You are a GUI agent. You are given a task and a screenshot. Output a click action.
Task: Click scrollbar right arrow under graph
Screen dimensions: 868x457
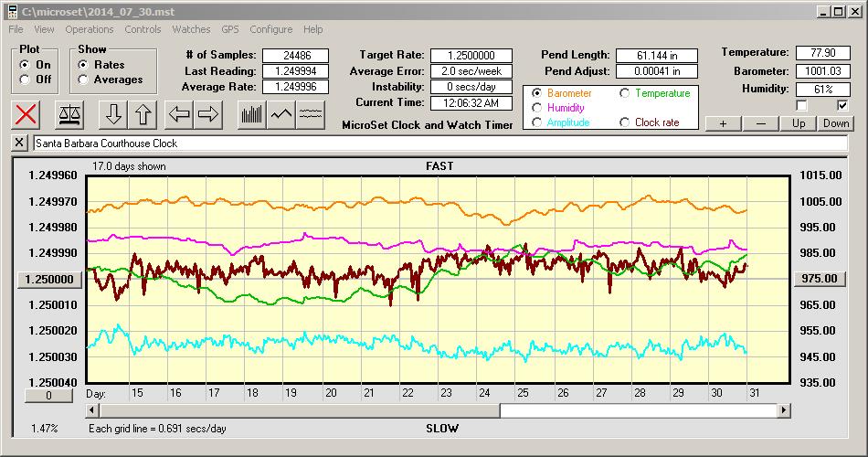click(x=783, y=410)
